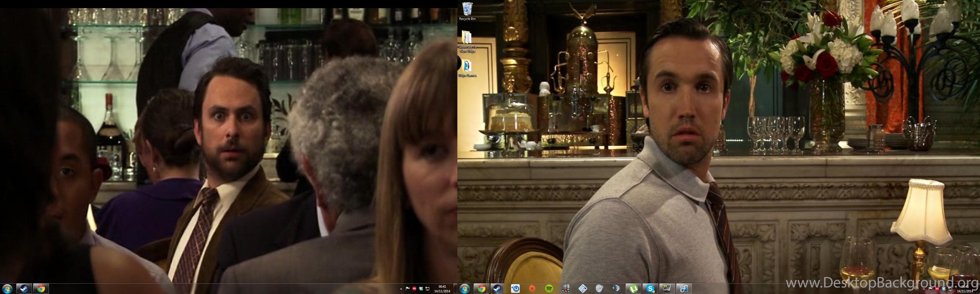The image size is (980, 294).
Task: Open the Shortcuts To Non Vidya folder
Action: (467, 42)
